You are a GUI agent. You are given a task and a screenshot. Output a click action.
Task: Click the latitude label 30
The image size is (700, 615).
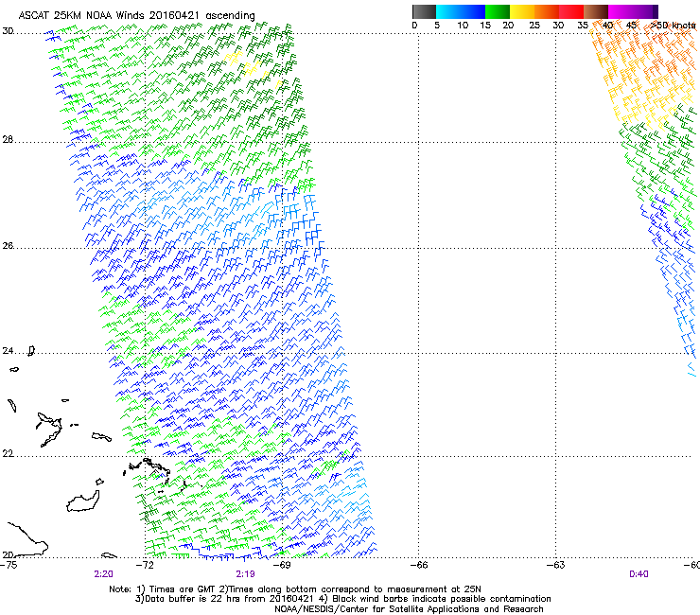point(8,31)
